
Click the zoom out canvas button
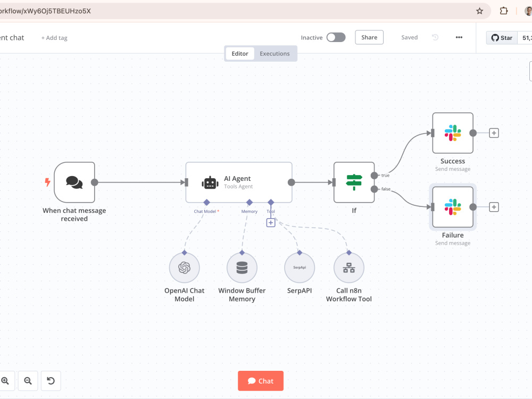pyautogui.click(x=28, y=381)
